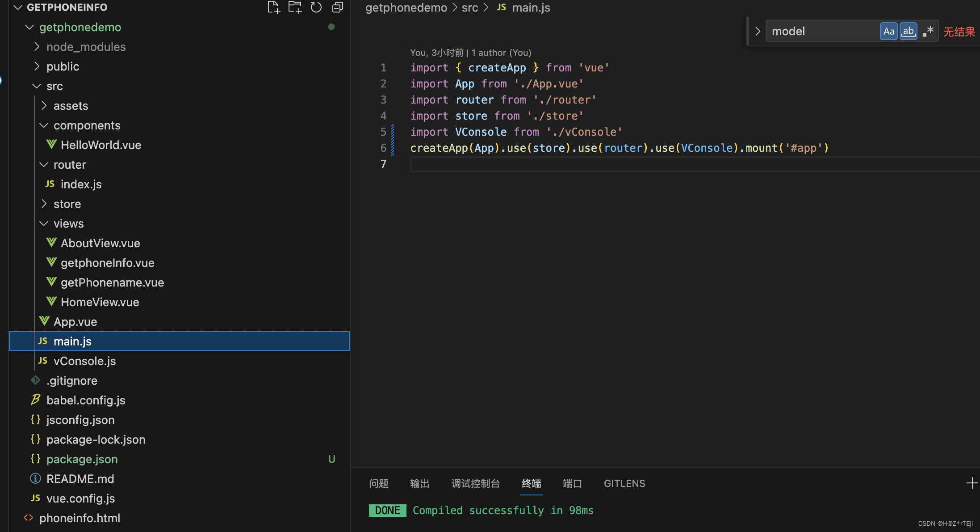Open the 端口 (Ports) panel tab
Screen dimensions: 980x532
click(x=573, y=483)
